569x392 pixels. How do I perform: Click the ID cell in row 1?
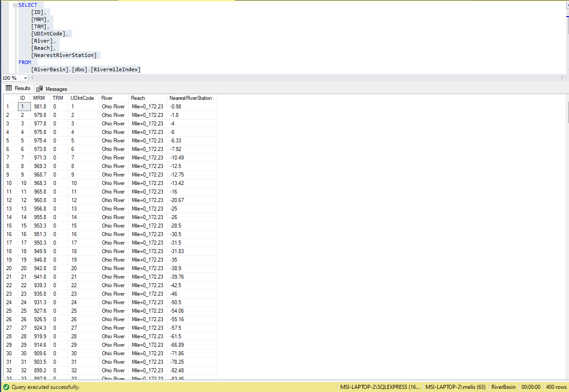pos(24,107)
